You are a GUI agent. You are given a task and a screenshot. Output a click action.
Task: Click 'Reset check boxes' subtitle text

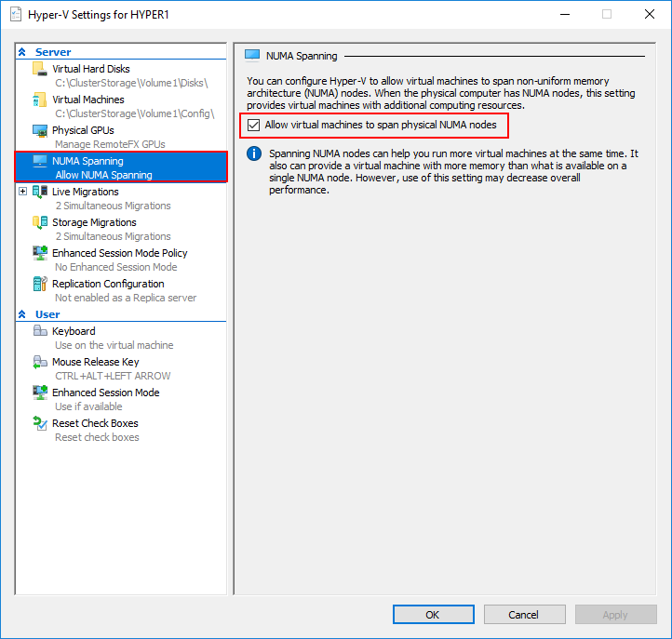click(x=98, y=437)
